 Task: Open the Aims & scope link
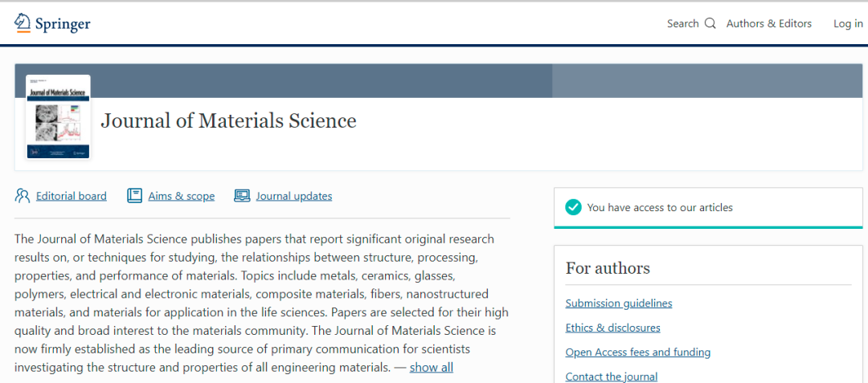[181, 196]
